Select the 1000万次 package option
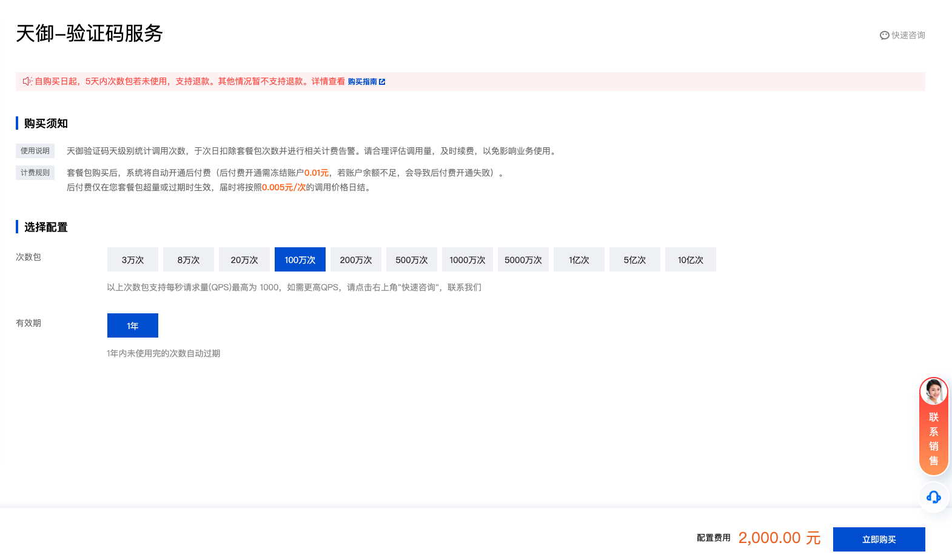 468,259
